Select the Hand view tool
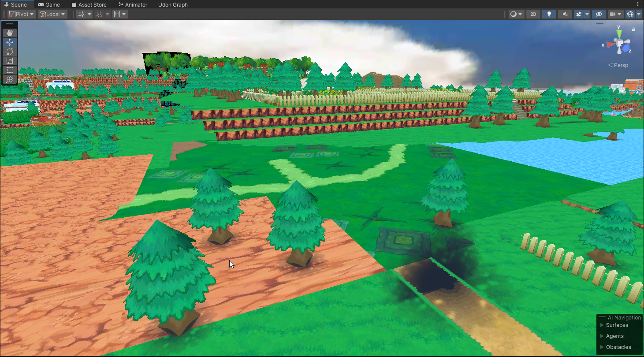The image size is (644, 357). [x=10, y=33]
